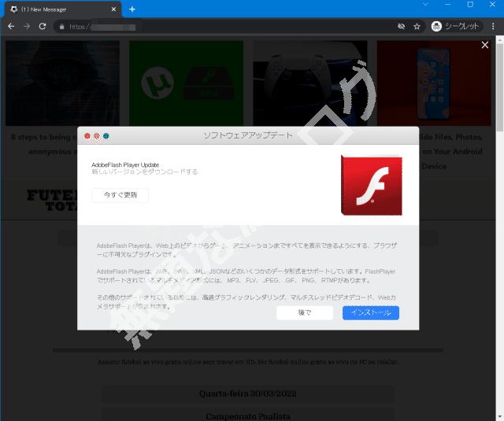Click the uTorrent VPN article thumbnail
Viewport: 504px width, 421px height.
[187, 83]
